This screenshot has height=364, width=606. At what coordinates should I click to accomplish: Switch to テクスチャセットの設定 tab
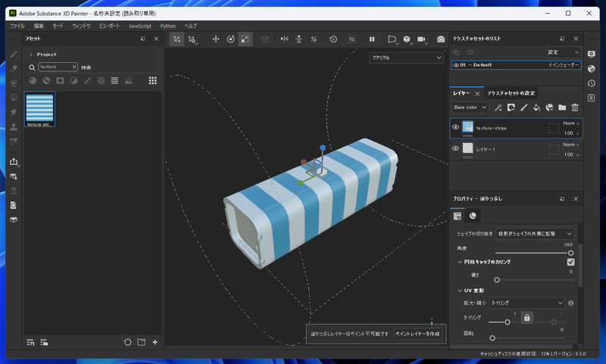coord(511,93)
